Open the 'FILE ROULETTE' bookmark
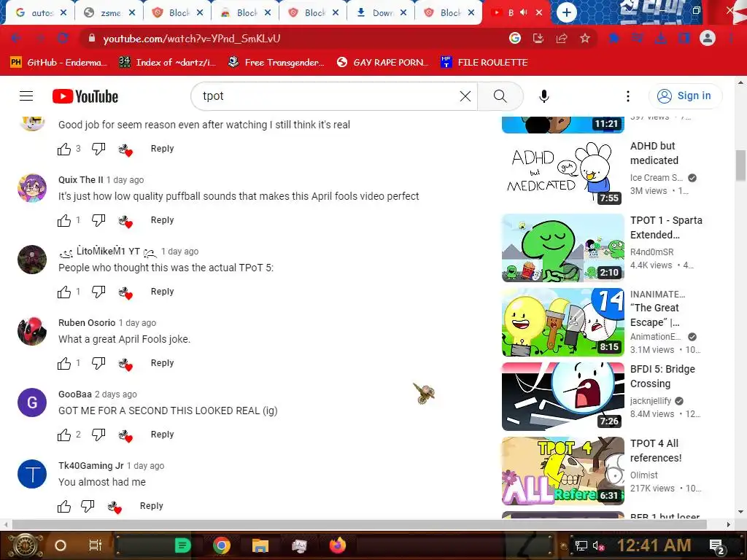Image resolution: width=747 pixels, height=560 pixels. (484, 63)
